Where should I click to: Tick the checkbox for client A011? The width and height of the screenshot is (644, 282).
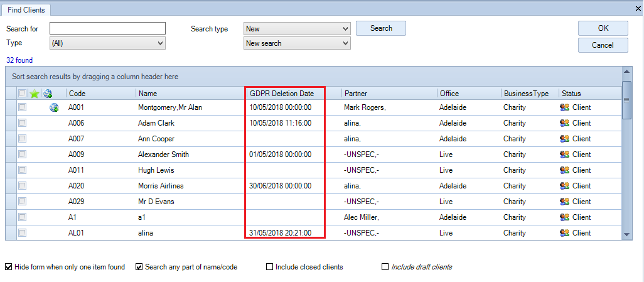coord(23,170)
